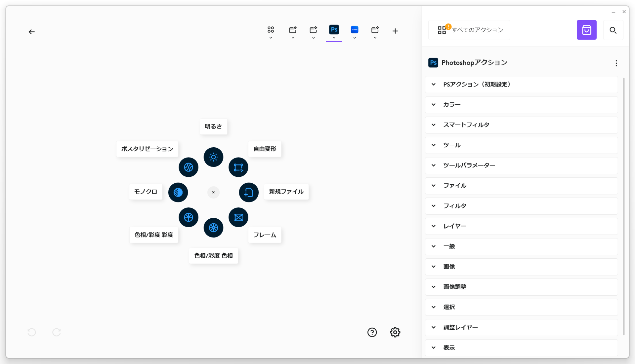
Task: Click the center ring close button
Action: (x=213, y=192)
